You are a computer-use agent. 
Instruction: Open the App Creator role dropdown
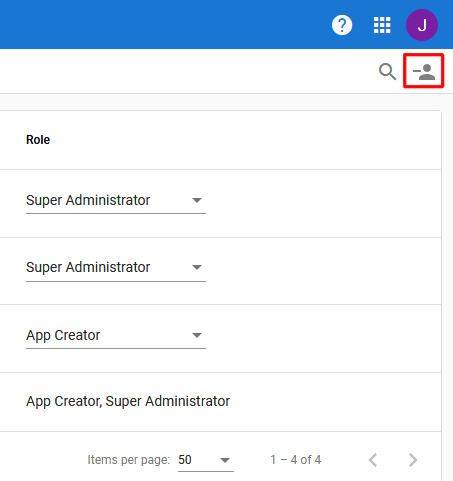pos(116,336)
